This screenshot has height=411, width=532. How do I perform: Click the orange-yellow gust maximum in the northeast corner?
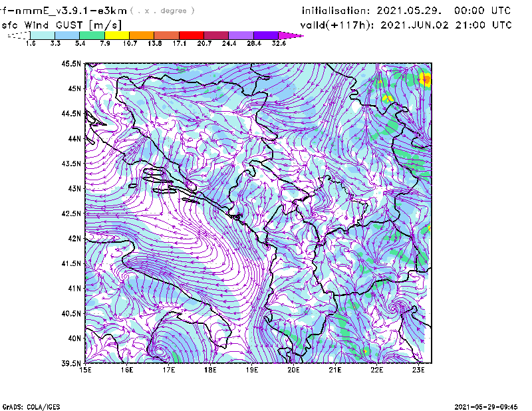425,79
